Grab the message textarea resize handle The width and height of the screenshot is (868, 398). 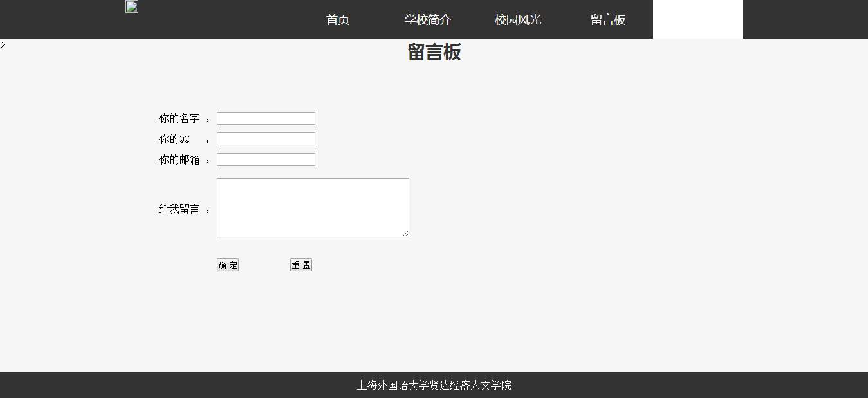click(405, 233)
